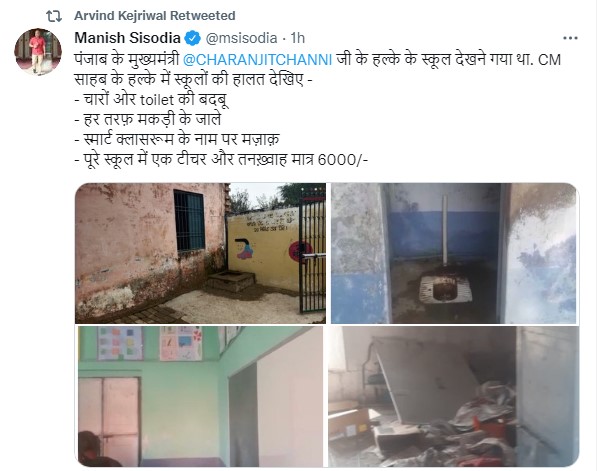
Task: Open Manish Sisodia's profile picture
Action: (38, 51)
